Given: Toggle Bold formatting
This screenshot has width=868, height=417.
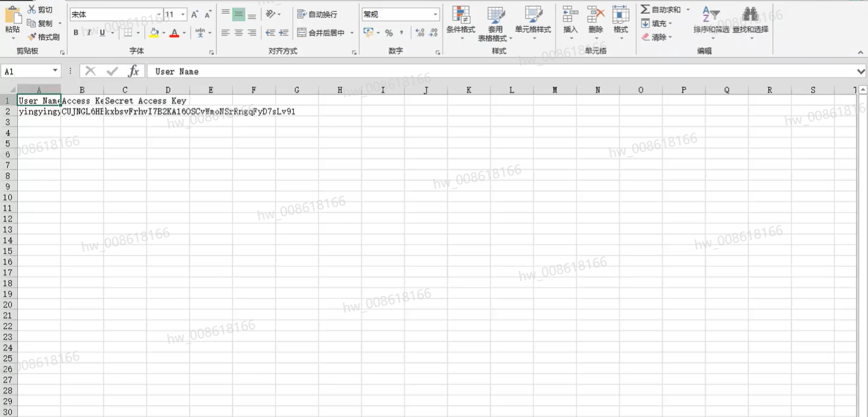Looking at the screenshot, I should (x=76, y=32).
